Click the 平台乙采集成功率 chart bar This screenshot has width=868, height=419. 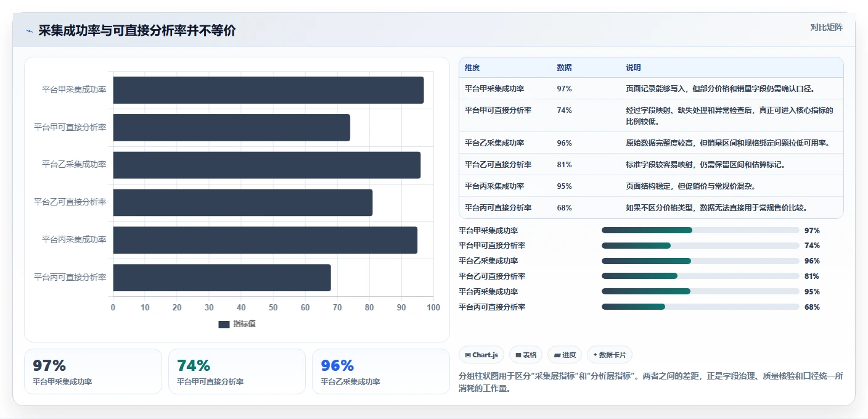coord(266,165)
